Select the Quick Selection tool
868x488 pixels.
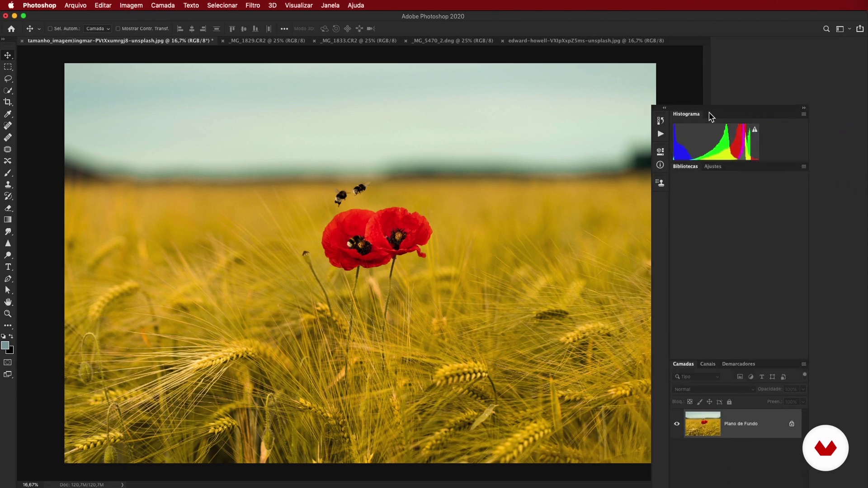8,90
